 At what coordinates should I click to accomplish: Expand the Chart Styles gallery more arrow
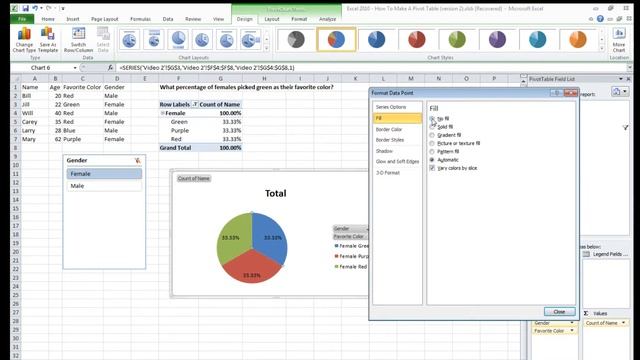coord(602,49)
